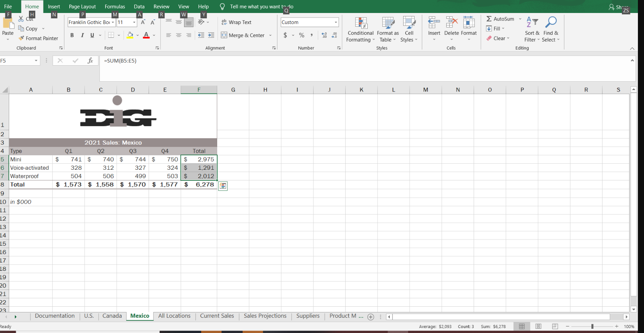Apply Comma Style

pyautogui.click(x=312, y=35)
